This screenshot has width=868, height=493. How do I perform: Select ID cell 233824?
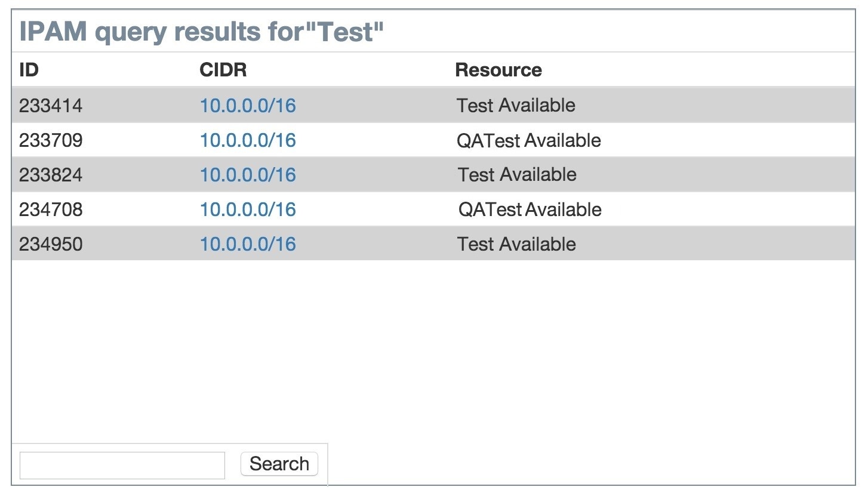[x=51, y=175]
